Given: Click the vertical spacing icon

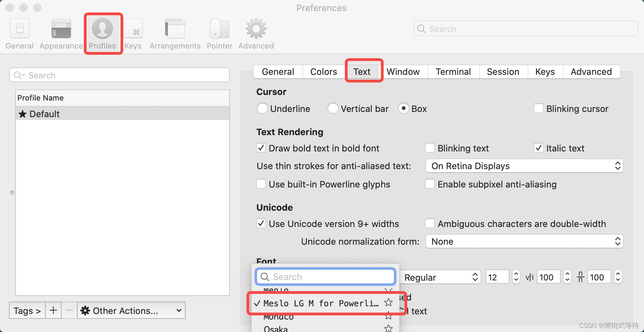Looking at the screenshot, I should pyautogui.click(x=581, y=277).
